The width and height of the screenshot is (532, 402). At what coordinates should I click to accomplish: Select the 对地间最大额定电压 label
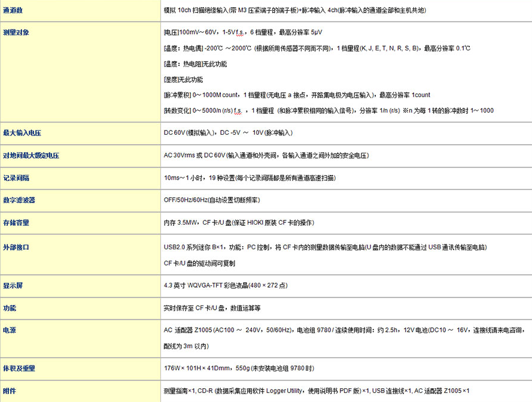31,156
